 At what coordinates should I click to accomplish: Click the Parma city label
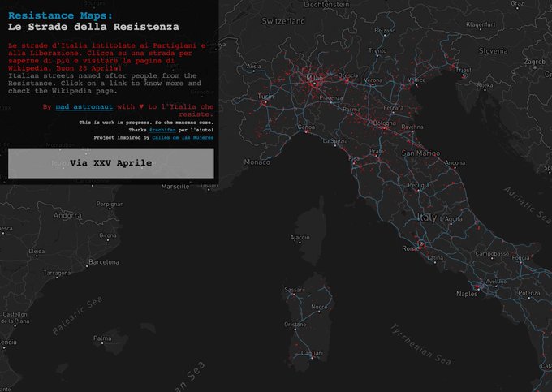click(x=351, y=110)
